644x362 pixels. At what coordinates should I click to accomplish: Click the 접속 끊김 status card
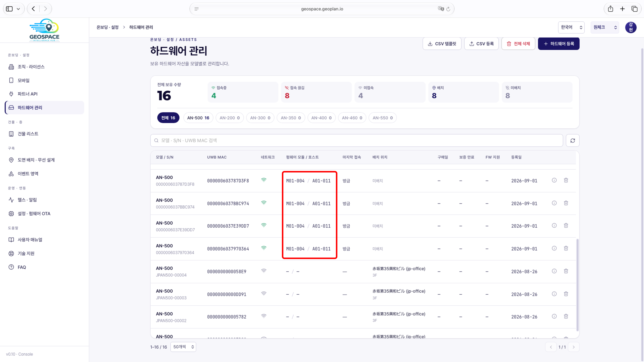316,92
